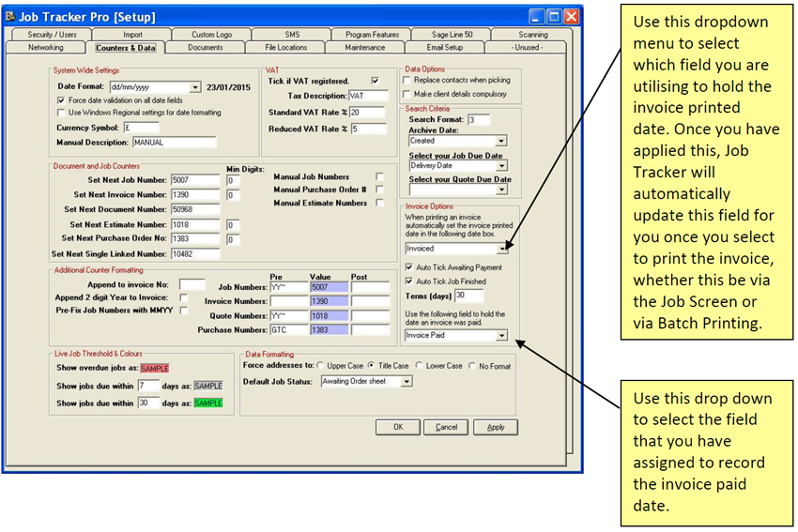
Task: Switch to the Maintenance tab
Action: 365,47
